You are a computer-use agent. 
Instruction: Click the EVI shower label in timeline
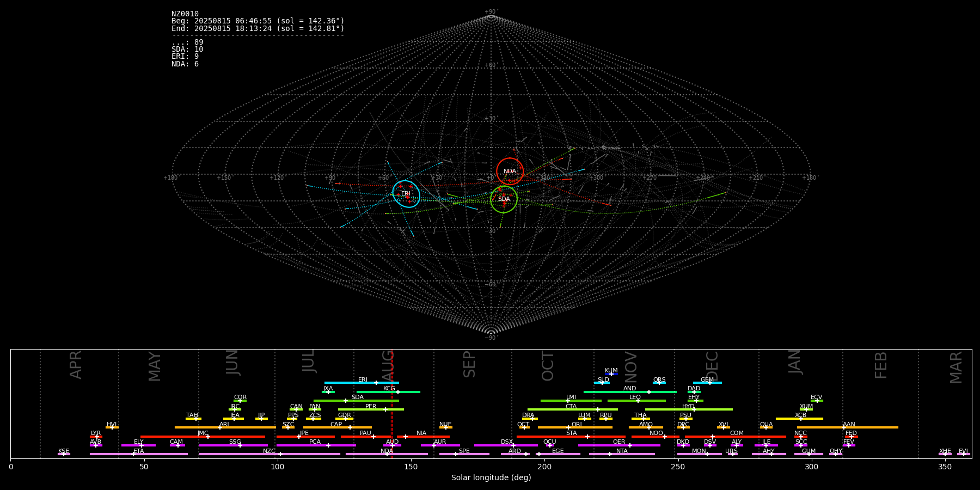pos(963,451)
